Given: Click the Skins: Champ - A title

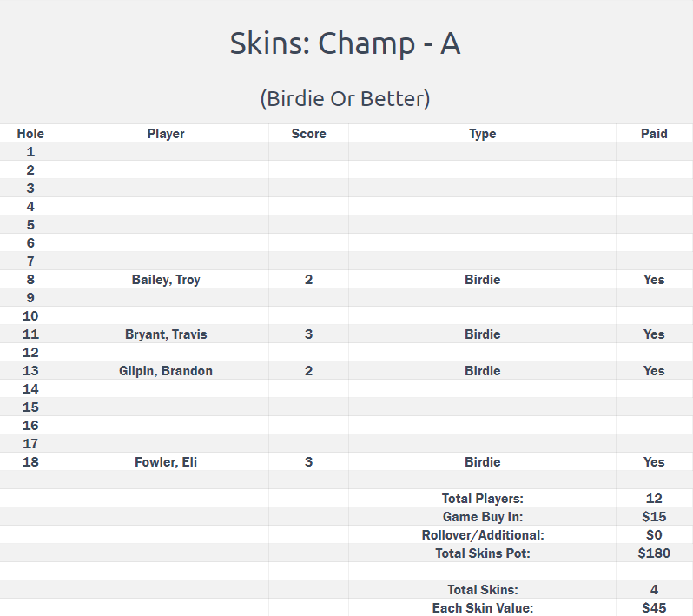Looking at the screenshot, I should pyautogui.click(x=345, y=43).
